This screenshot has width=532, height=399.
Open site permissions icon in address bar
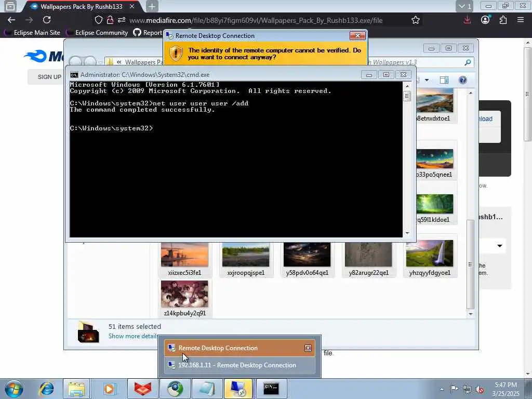pos(122,20)
